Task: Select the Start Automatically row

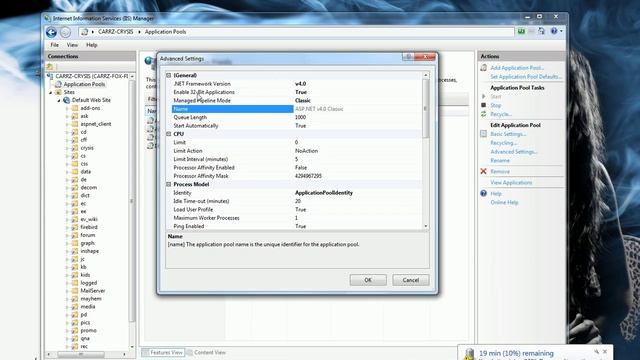Action: click(297, 126)
